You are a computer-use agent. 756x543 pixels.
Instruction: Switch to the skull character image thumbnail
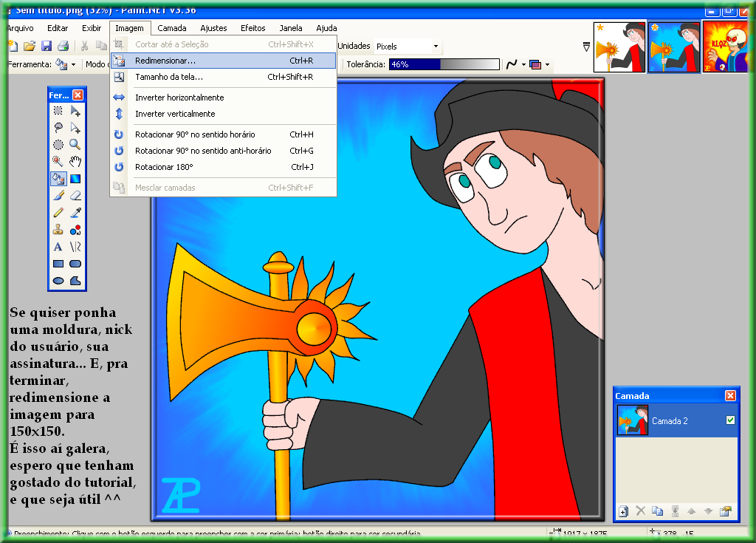726,47
